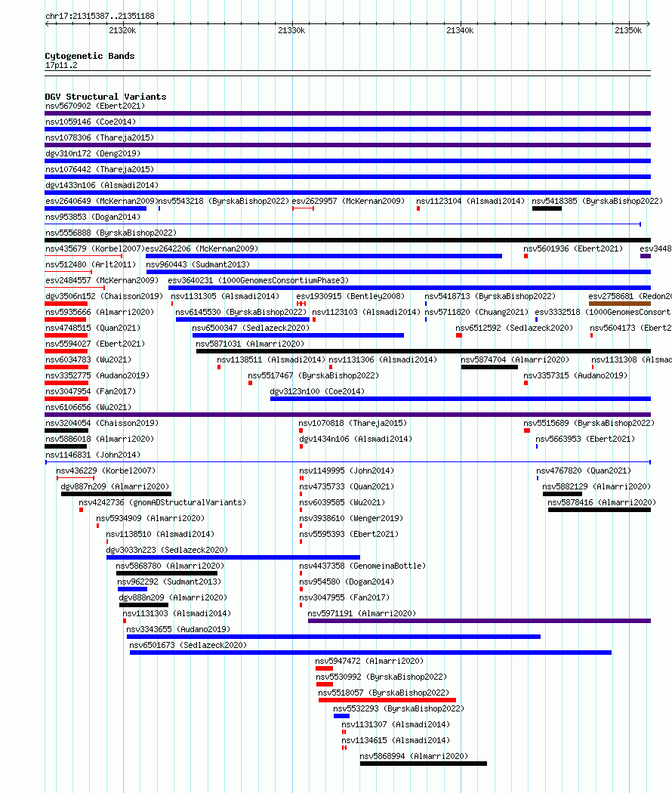This screenshot has height=793, width=672.
Task: Click blue bar of nsv3343655 (Audano2019)
Action: [x=333, y=637]
